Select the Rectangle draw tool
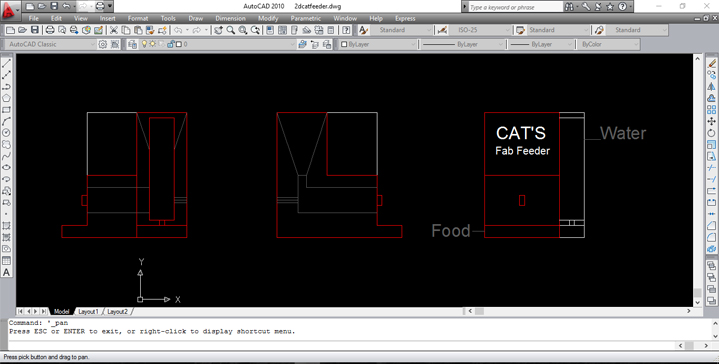Screen dimensions: 719x364 click(6, 110)
